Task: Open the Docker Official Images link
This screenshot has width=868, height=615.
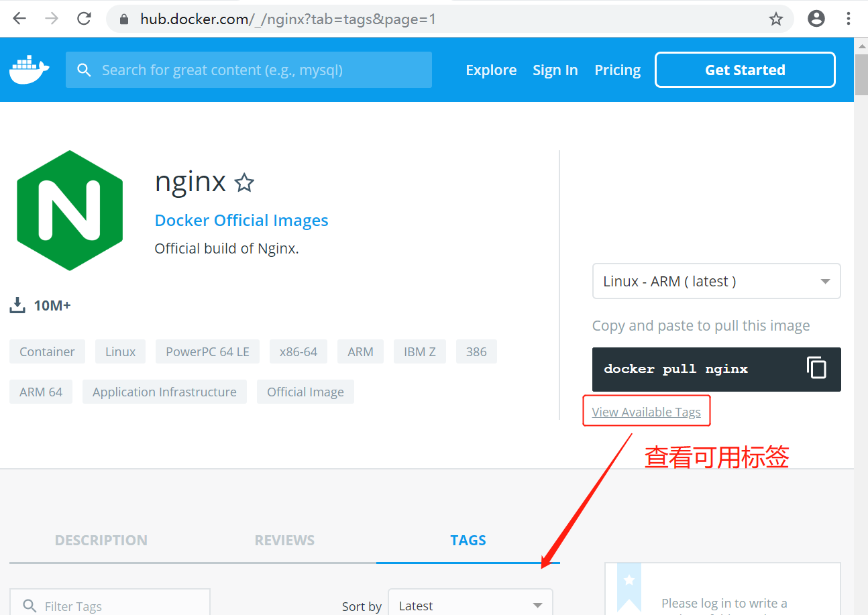Action: (241, 221)
